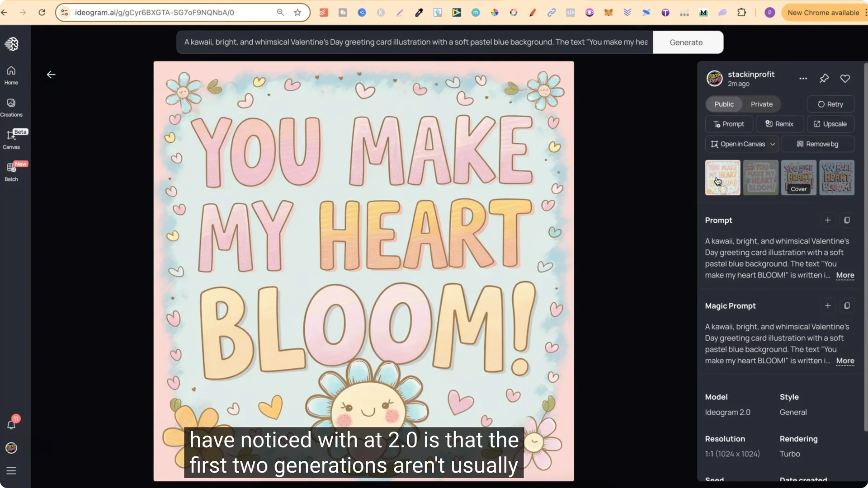868x488 pixels.
Task: Expand More under the Prompt section
Action: click(845, 276)
